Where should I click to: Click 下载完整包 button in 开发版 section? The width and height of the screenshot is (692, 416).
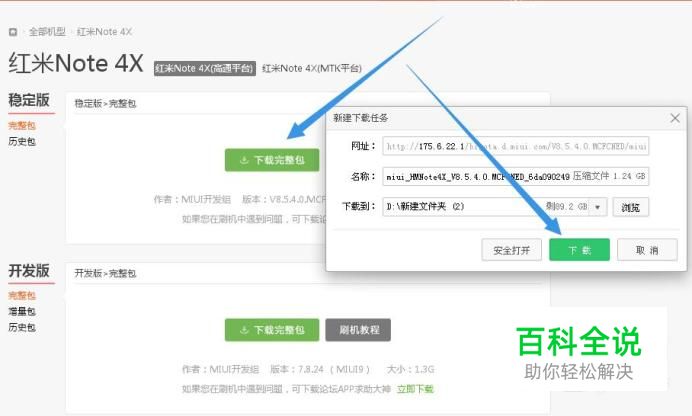(272, 330)
